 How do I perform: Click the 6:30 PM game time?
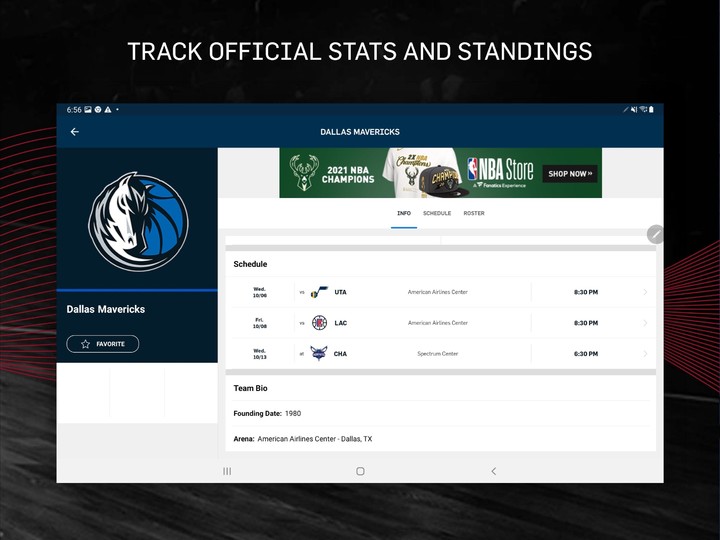[x=586, y=354]
